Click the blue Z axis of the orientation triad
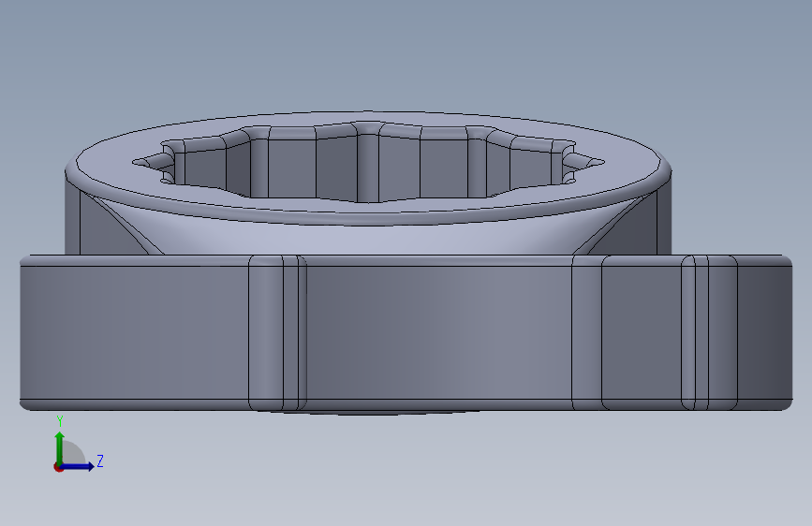 tap(78, 466)
